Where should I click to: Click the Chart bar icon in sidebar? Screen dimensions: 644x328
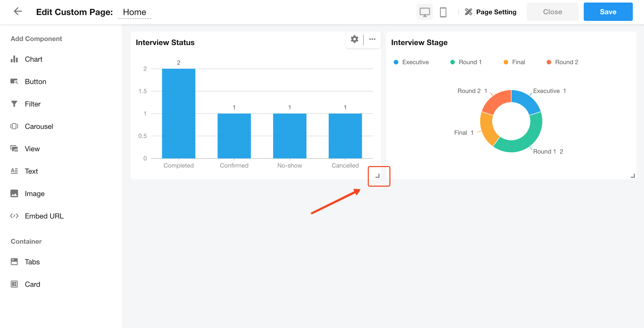pos(14,59)
